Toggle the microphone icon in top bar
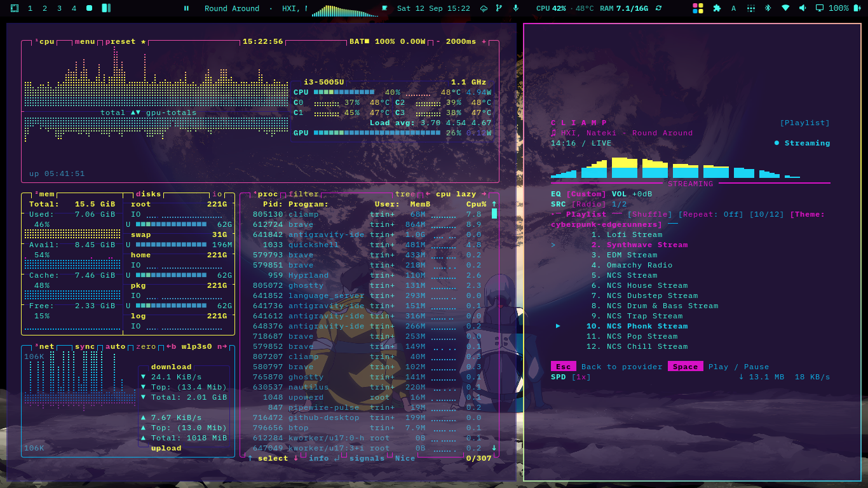Viewport: 868px width, 488px height. pos(515,8)
